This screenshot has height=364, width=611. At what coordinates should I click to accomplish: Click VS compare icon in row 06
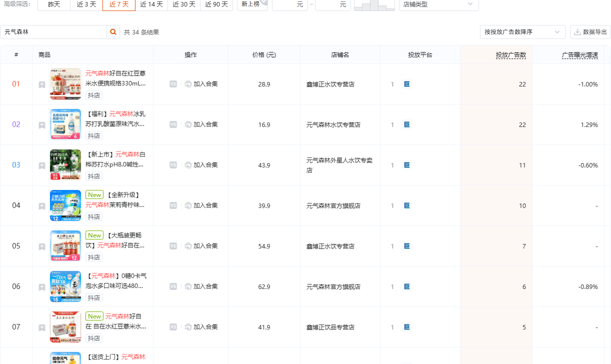coord(173,286)
